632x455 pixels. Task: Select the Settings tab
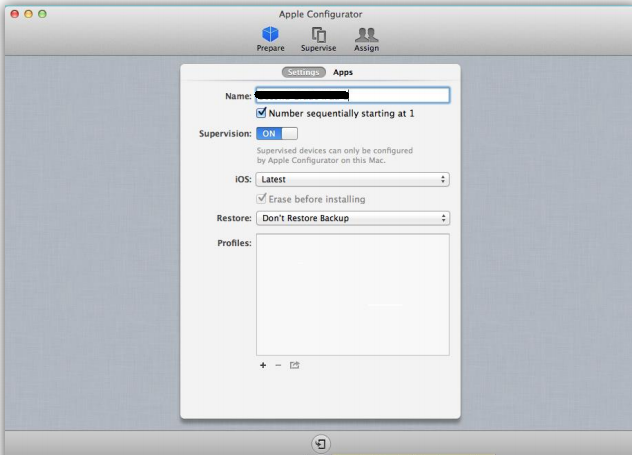[x=304, y=72]
